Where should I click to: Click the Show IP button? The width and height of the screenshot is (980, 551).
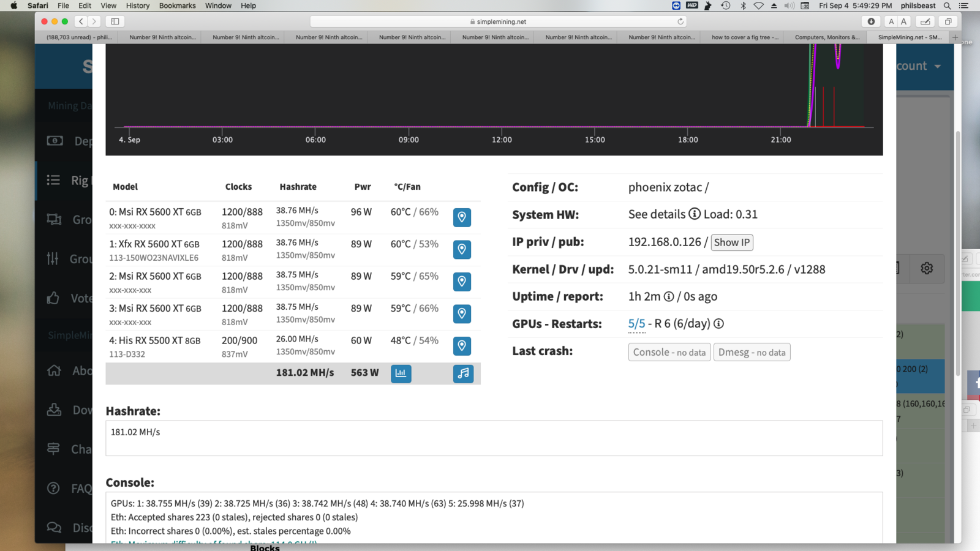[732, 242]
